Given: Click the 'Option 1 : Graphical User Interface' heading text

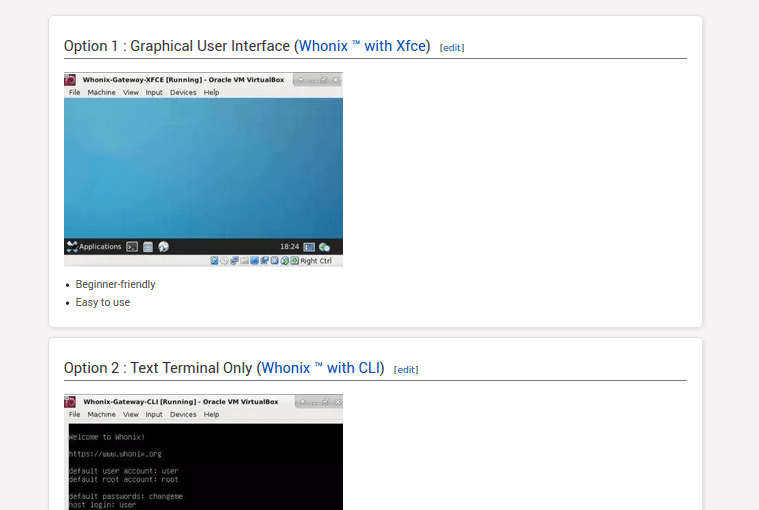Looking at the screenshot, I should (177, 46).
